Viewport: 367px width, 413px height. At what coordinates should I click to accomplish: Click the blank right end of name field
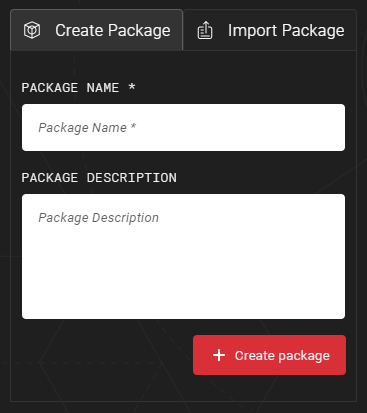pyautogui.click(x=283, y=127)
